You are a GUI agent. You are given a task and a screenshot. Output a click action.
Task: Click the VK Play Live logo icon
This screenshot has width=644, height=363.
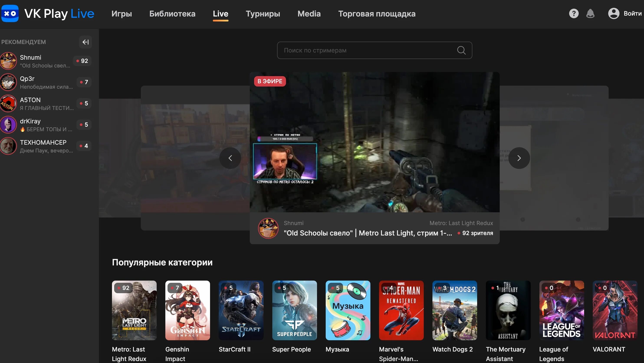(10, 13)
